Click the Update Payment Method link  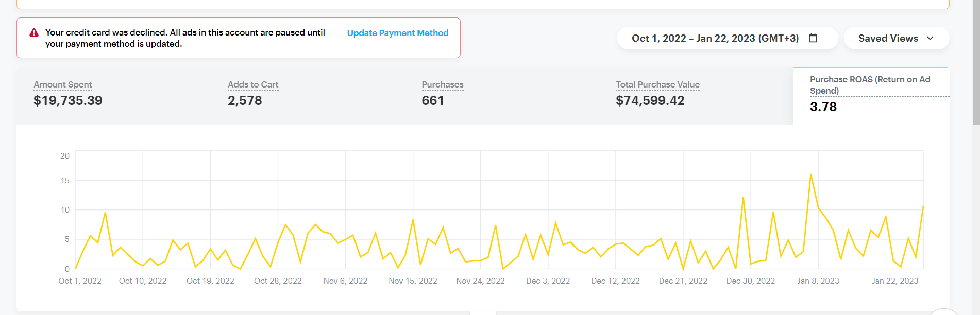coord(397,33)
